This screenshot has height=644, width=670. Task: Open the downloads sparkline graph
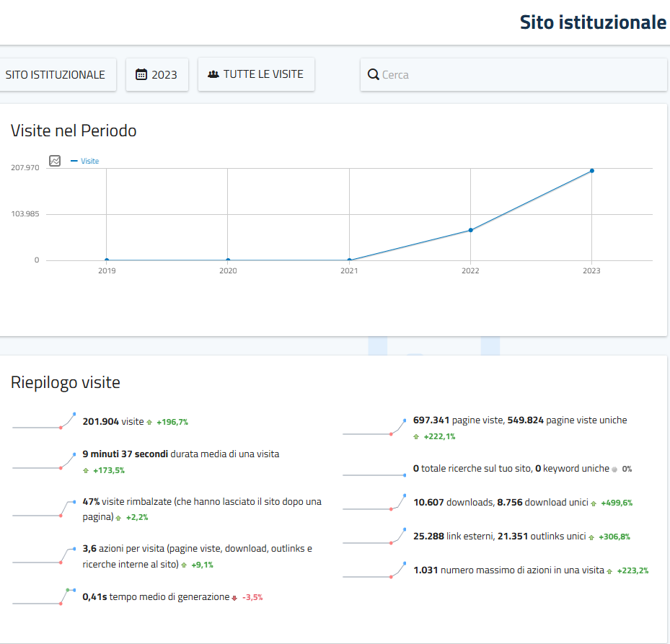[x=374, y=503]
